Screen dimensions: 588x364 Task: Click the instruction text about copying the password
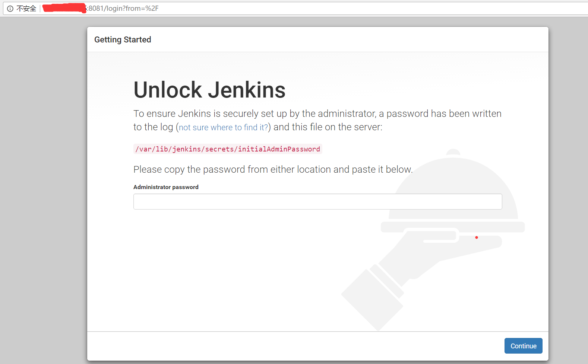(x=273, y=169)
